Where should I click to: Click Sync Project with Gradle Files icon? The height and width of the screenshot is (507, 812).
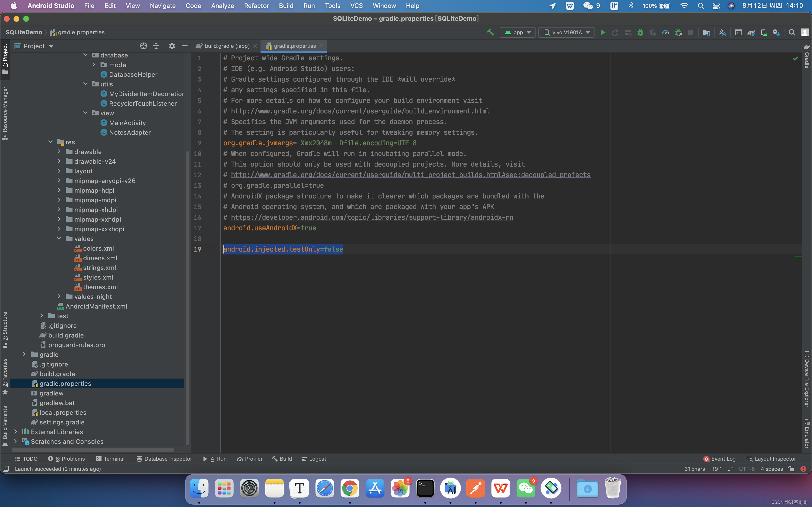point(751,32)
